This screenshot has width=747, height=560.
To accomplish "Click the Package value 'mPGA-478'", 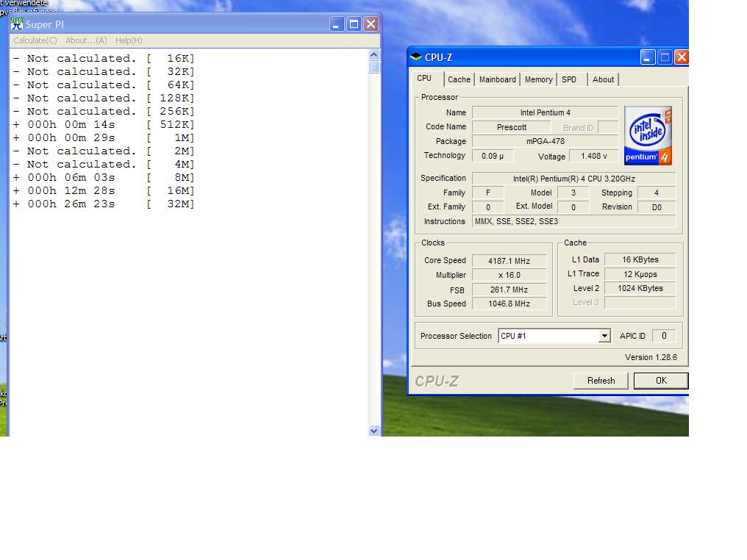I will [x=545, y=141].
